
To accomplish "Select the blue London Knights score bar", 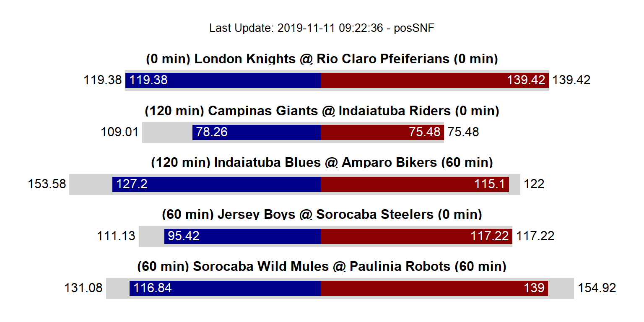I will pos(223,80).
